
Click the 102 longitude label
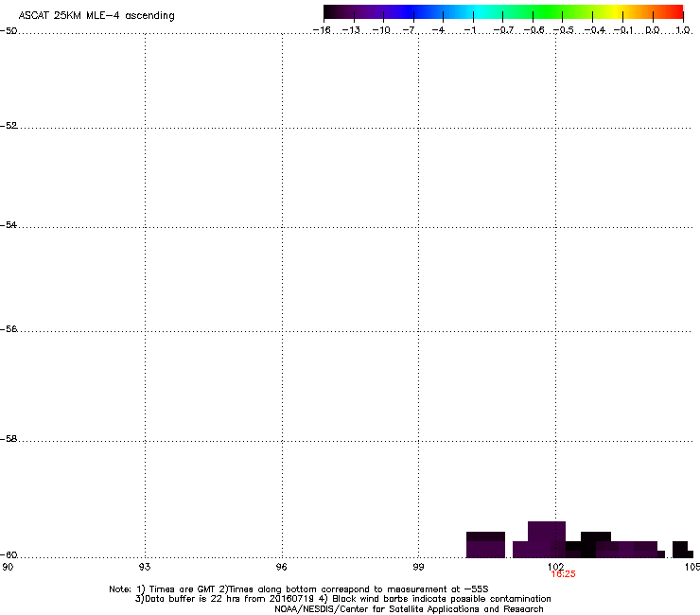click(555, 567)
